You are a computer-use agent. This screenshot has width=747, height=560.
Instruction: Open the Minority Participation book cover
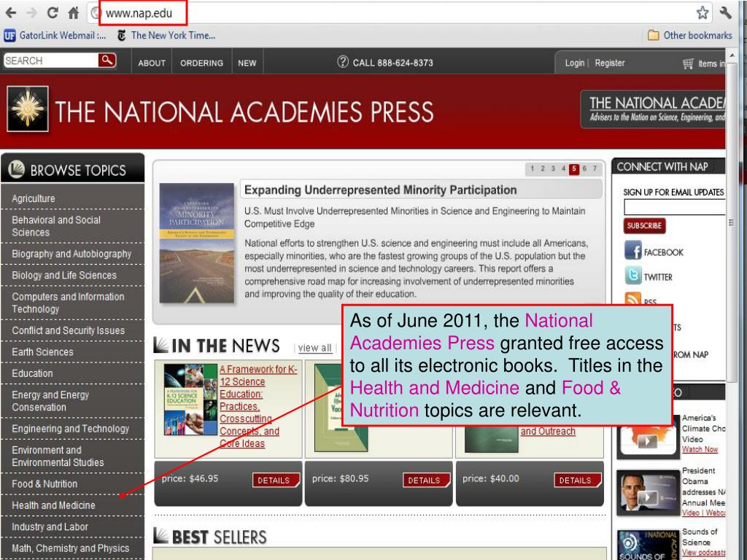197,244
